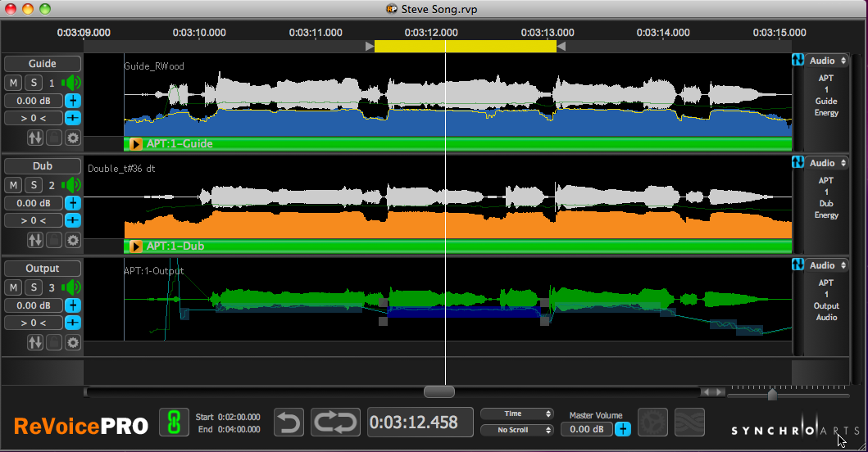Click the Output track speaker icon
Screen dimensions: 868x452
pos(73,287)
